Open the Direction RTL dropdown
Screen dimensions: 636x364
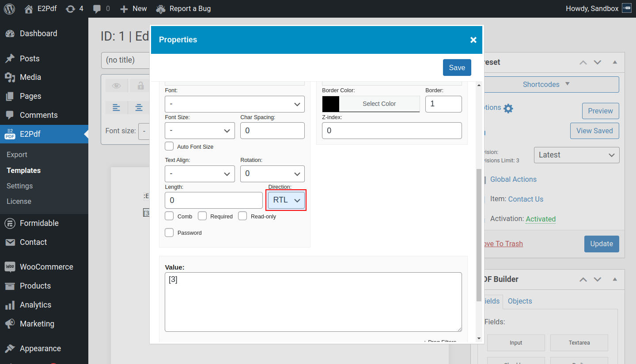click(286, 200)
